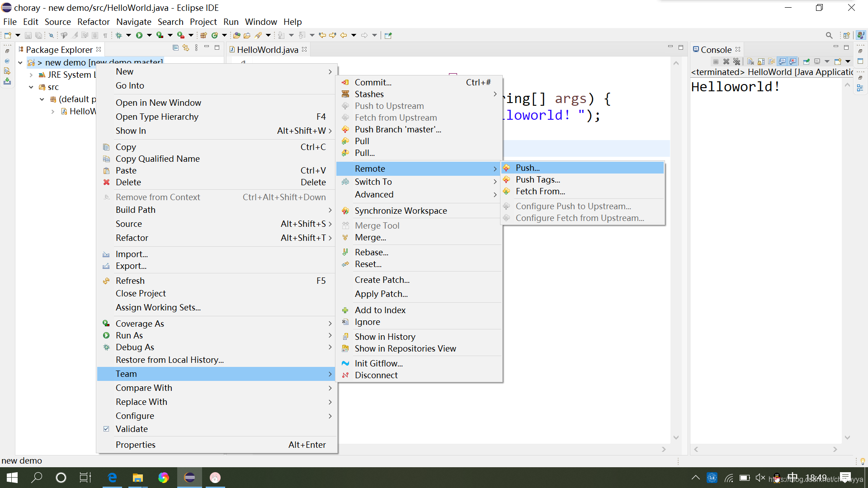Collapse the 'new demo' project tree node
The image size is (868, 488).
[20, 63]
